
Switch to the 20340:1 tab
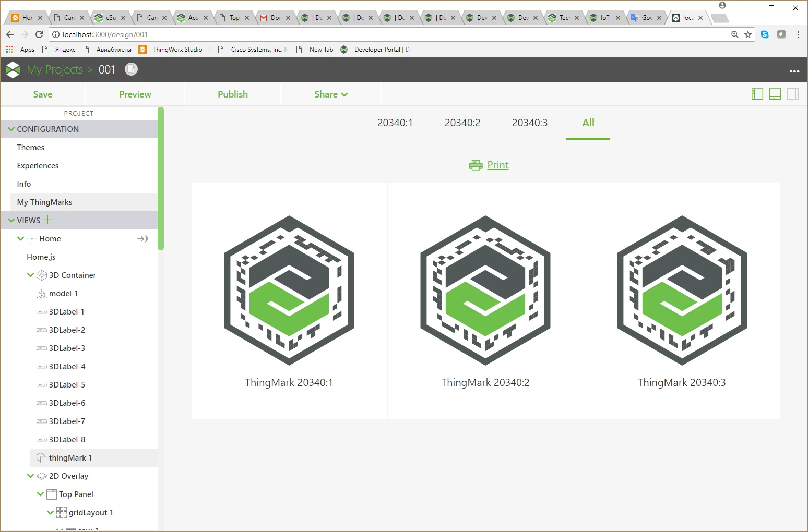tap(395, 123)
